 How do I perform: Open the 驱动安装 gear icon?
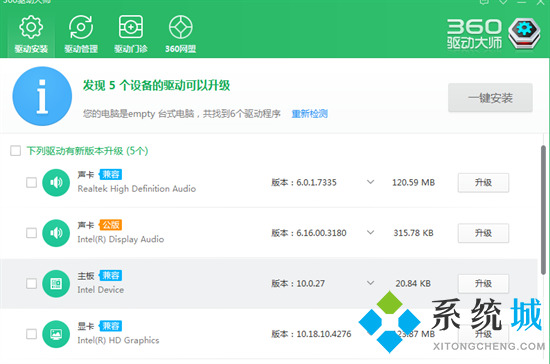tap(31, 27)
